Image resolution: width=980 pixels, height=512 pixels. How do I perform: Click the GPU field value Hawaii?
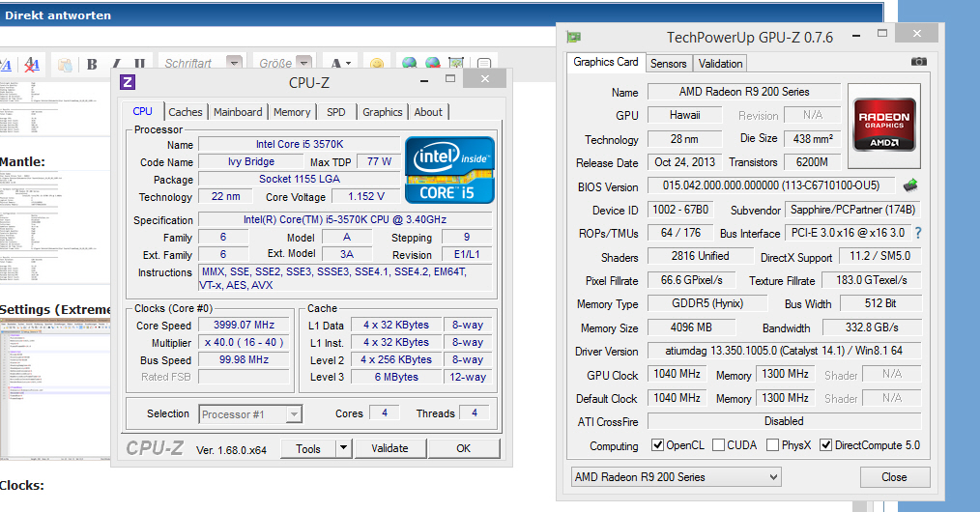(x=684, y=115)
